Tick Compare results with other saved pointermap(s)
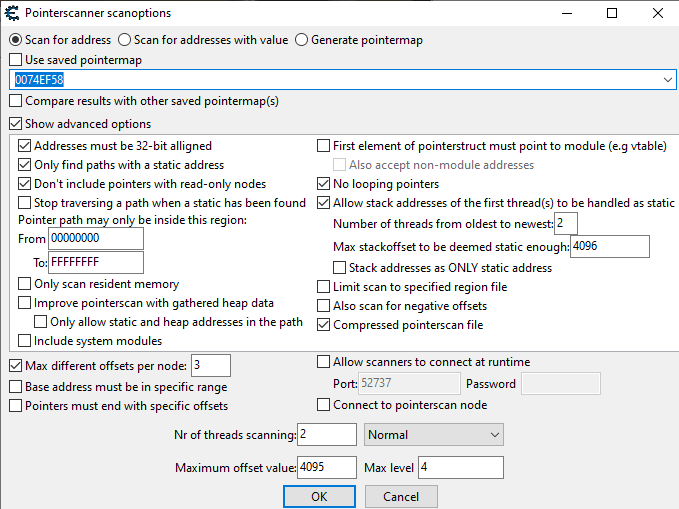 pos(16,101)
